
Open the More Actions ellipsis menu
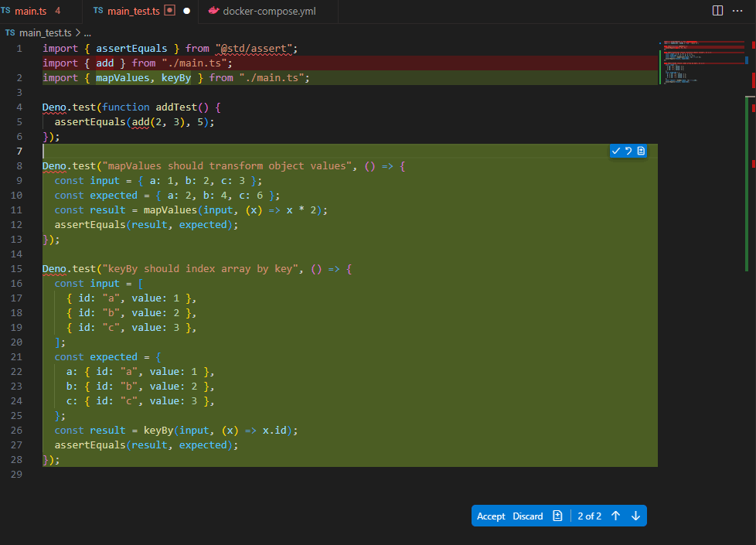tap(737, 11)
